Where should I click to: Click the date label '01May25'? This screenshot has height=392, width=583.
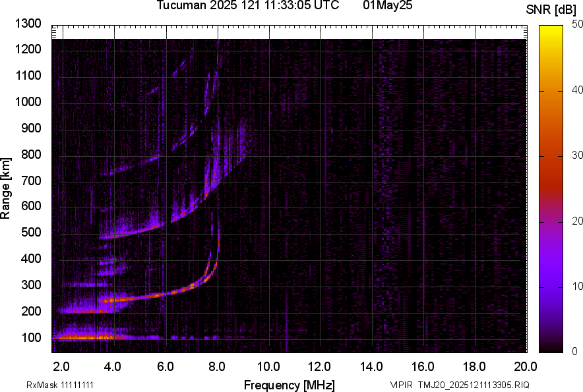pos(387,5)
